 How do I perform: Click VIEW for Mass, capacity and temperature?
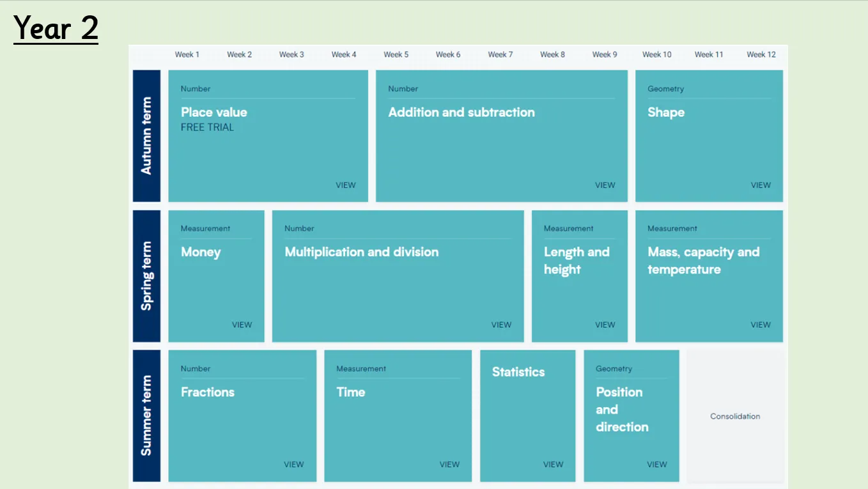(x=760, y=325)
